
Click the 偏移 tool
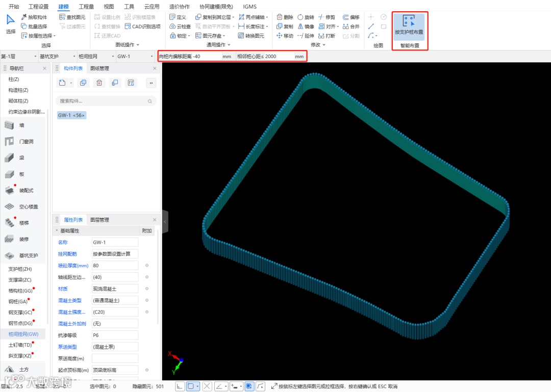tap(351, 17)
